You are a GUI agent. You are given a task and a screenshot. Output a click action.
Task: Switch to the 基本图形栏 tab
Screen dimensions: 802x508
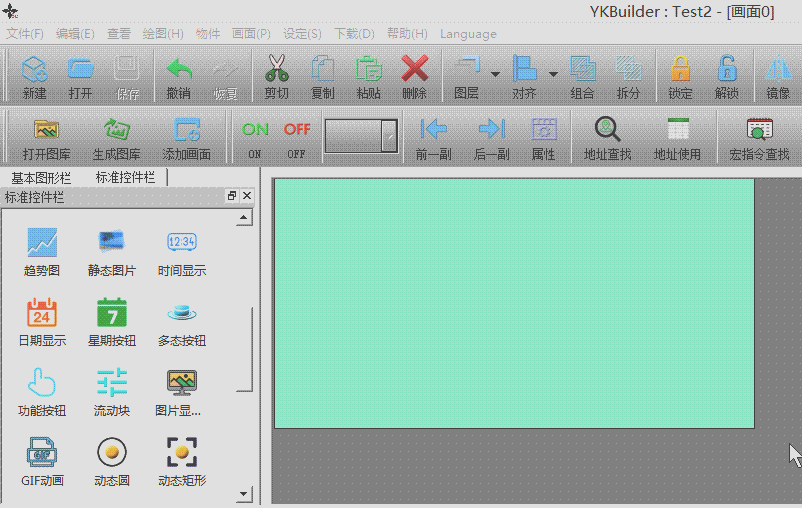[41, 178]
